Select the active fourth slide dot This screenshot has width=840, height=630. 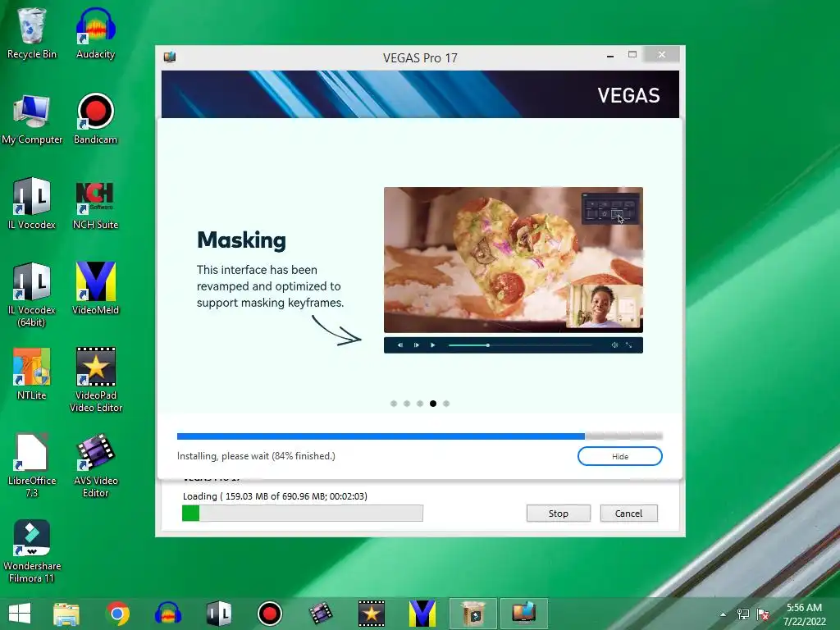[433, 404]
